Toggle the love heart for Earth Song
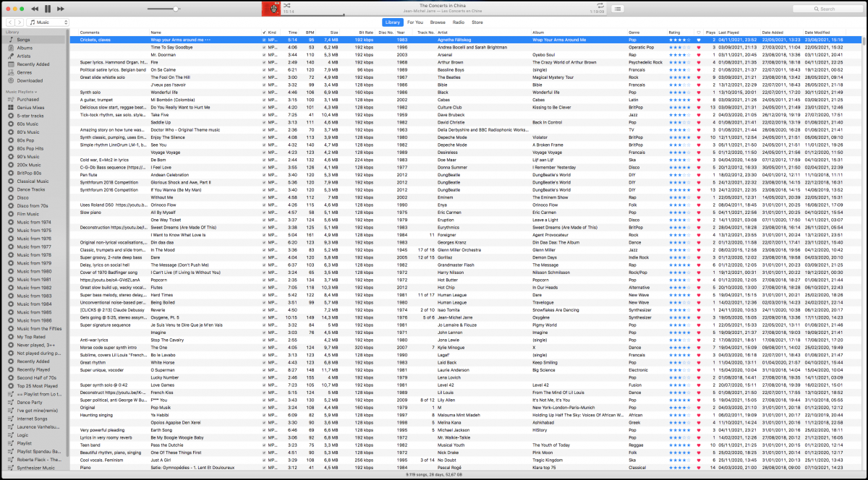 699,430
